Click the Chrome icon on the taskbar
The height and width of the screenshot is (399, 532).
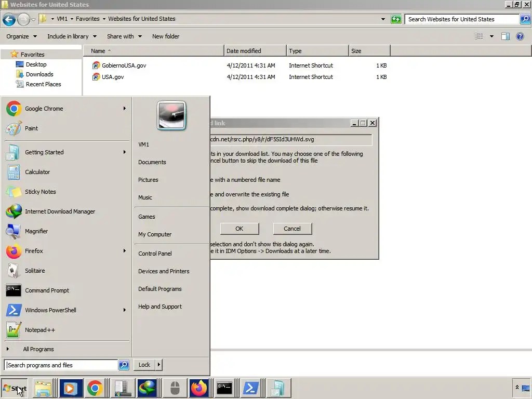coord(95,388)
